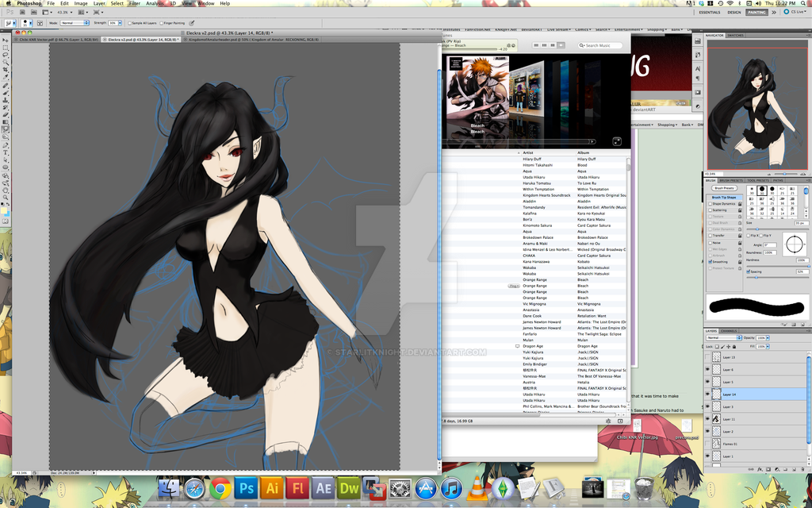
Task: Select Layer 11 thumbnail in Layers panel
Action: click(716, 419)
